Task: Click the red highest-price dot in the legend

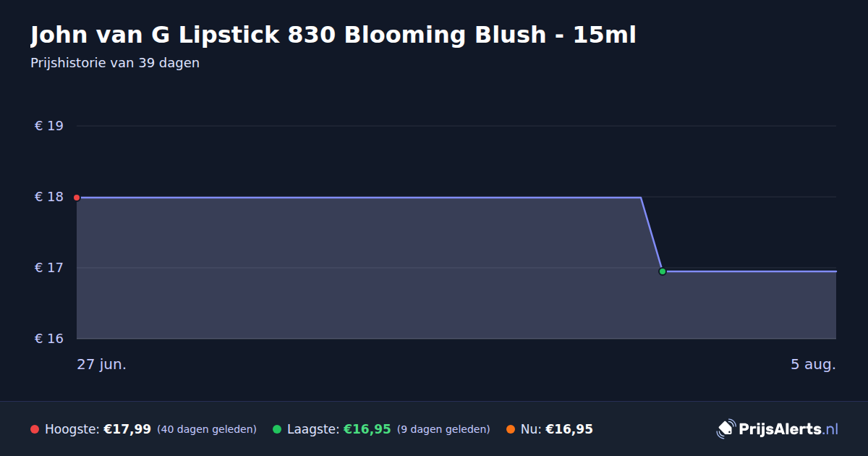Action: [x=35, y=429]
